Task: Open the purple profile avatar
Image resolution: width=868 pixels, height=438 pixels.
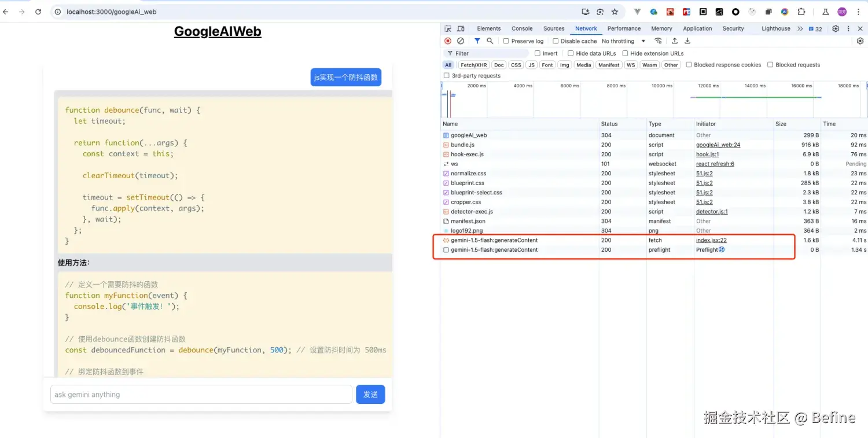Action: tap(842, 12)
